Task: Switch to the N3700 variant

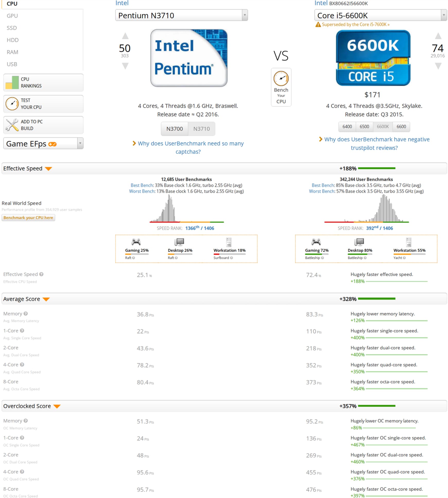Action: (x=175, y=129)
